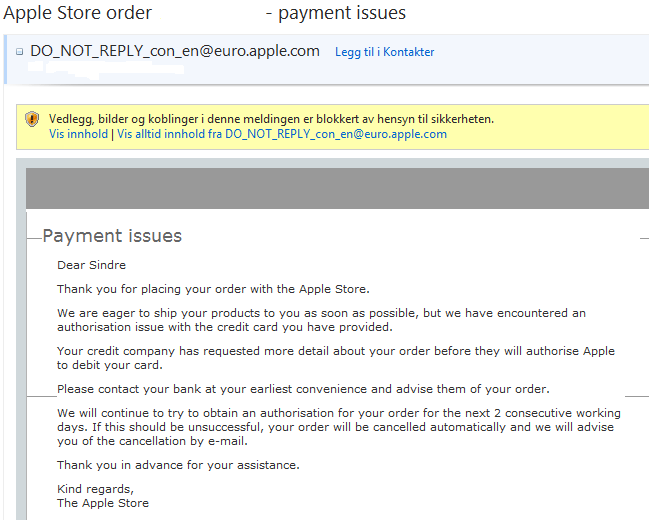Click paragraph Your credit company has requested
Image resolution: width=649 pixels, height=520 pixels.
336,358
